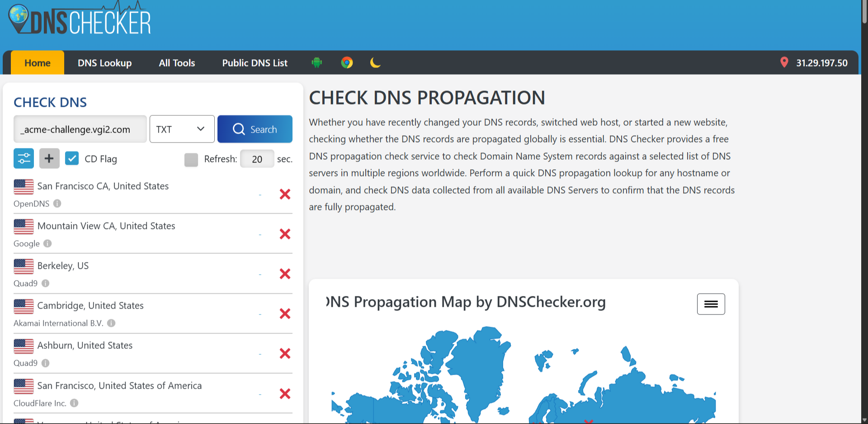This screenshot has height=424, width=868.
Task: Click San Francisco, United States of America
Action: tap(119, 386)
